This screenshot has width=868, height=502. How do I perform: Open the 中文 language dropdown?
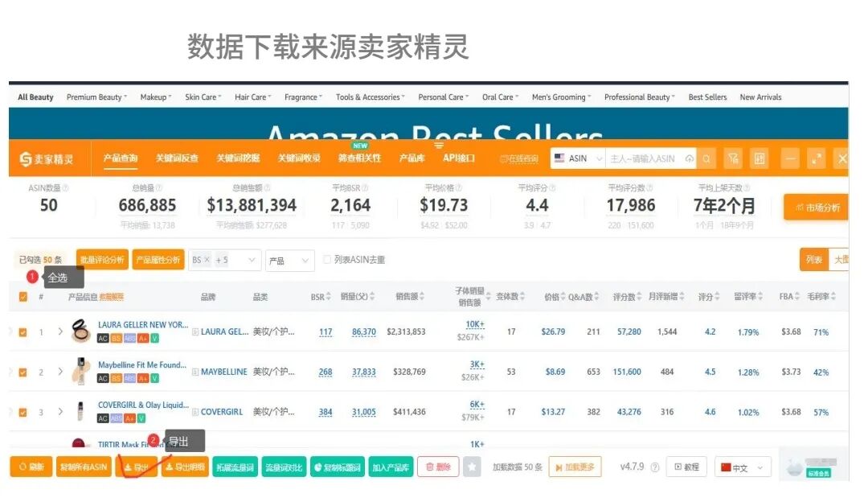coord(742,467)
